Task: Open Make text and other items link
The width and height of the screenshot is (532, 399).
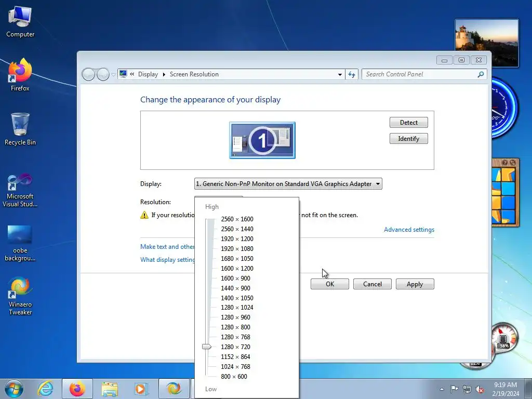Action: point(167,247)
